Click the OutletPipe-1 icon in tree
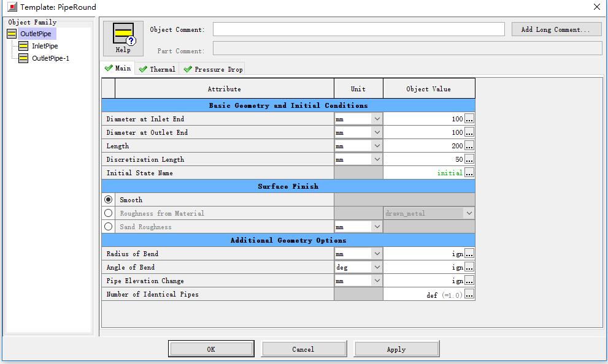This screenshot has width=608, height=364. click(23, 58)
